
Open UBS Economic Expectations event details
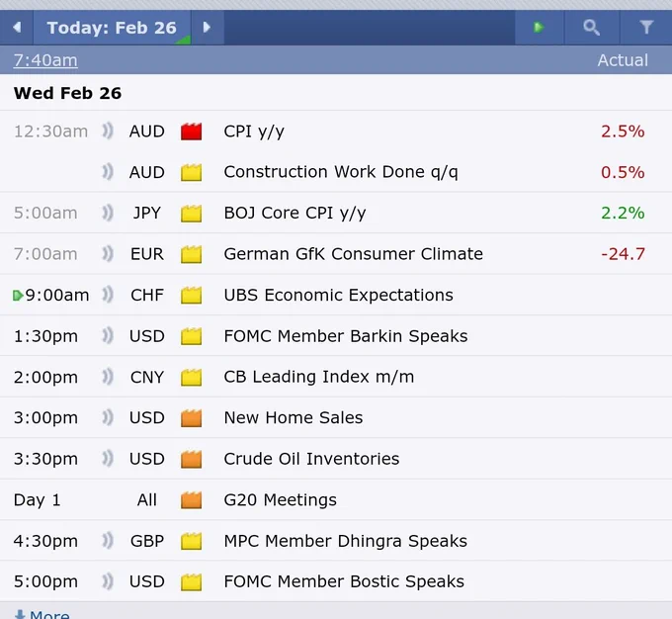point(338,295)
